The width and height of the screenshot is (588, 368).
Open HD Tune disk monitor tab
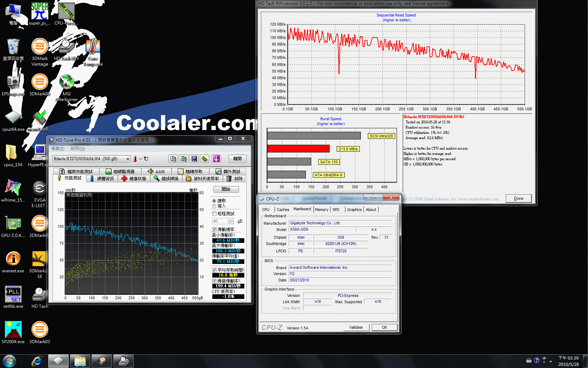(120, 171)
